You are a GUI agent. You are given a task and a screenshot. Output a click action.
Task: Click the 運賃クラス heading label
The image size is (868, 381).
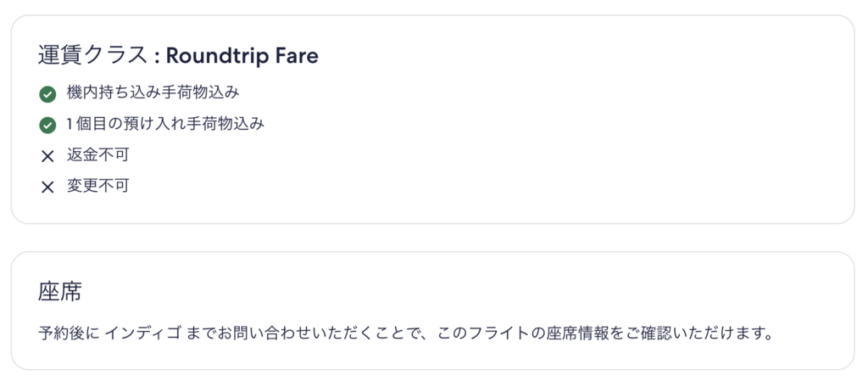click(93, 56)
